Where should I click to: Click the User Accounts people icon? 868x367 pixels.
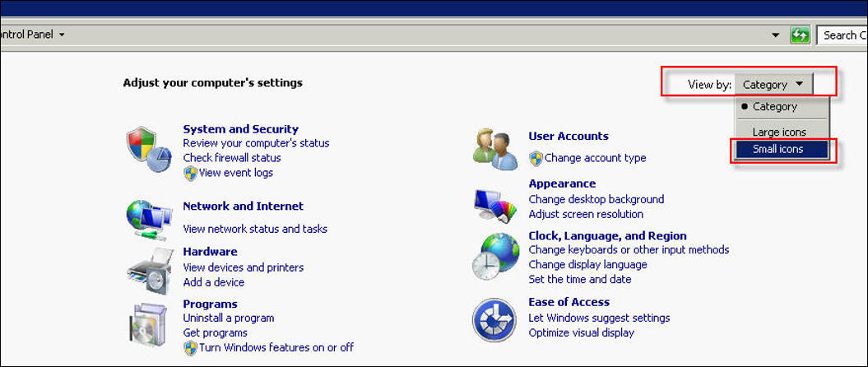(x=495, y=150)
